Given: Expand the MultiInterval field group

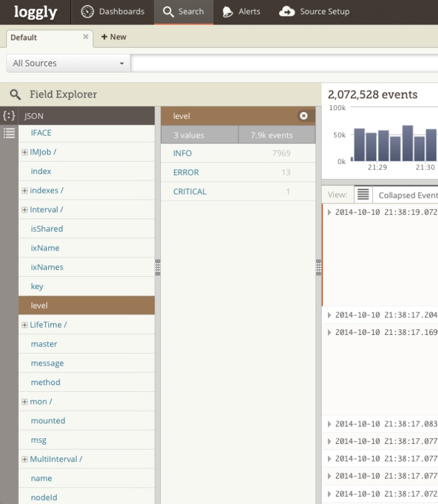Looking at the screenshot, I should point(24,459).
